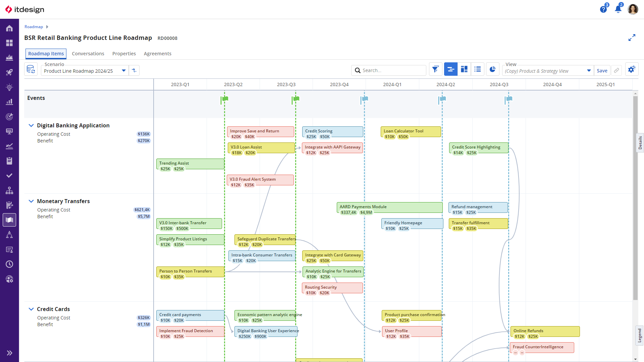644x362 pixels.
Task: Collapse the Monetary Transfers section
Action: (31, 201)
